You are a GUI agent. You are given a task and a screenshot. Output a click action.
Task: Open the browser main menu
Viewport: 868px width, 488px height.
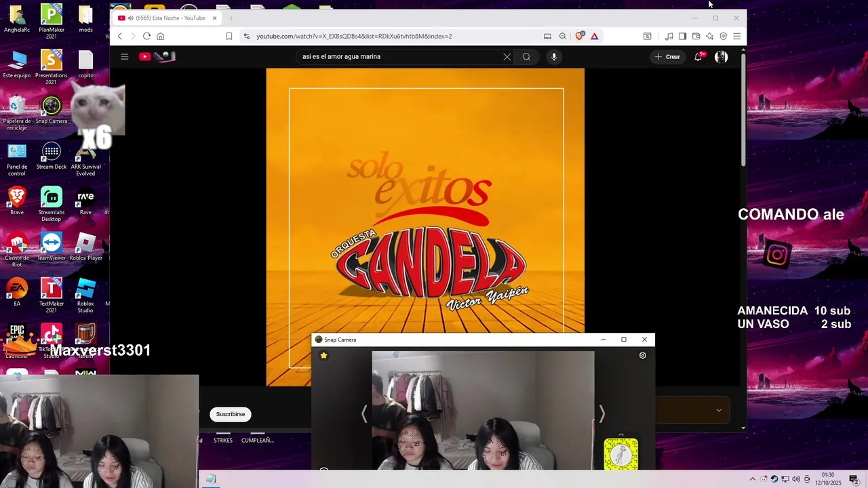(x=736, y=36)
